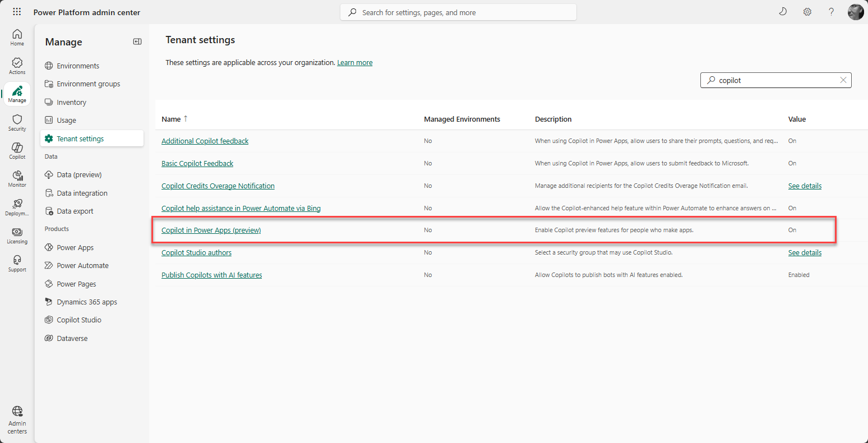Open the Security shield icon
This screenshot has height=443, width=868.
[x=17, y=122]
